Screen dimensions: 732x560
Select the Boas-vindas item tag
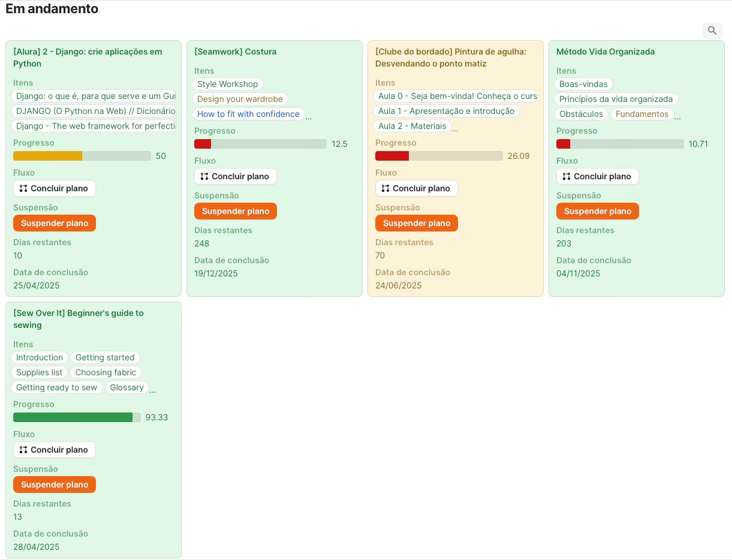(x=583, y=84)
